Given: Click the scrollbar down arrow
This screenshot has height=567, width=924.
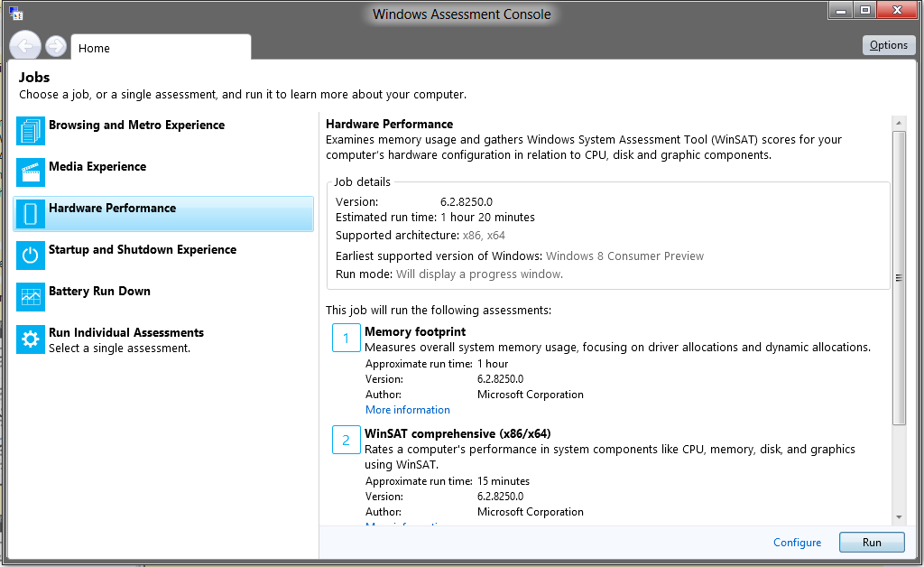Looking at the screenshot, I should coord(899,517).
